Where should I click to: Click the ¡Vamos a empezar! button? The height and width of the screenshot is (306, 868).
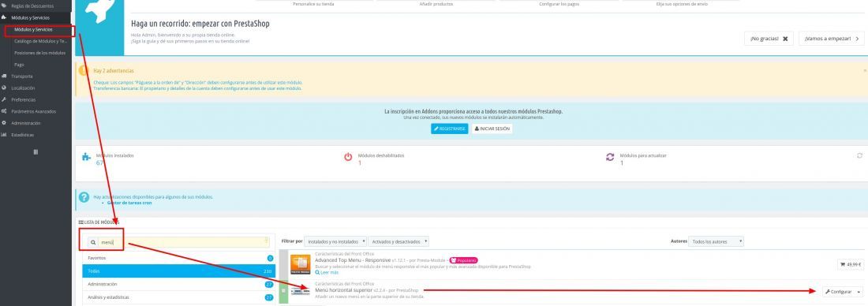tap(831, 39)
